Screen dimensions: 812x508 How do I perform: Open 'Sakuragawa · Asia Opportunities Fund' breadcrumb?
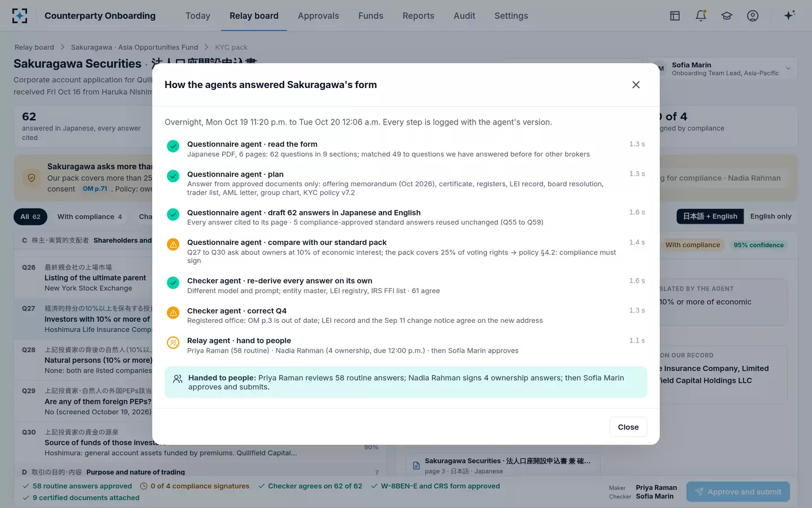click(x=134, y=47)
